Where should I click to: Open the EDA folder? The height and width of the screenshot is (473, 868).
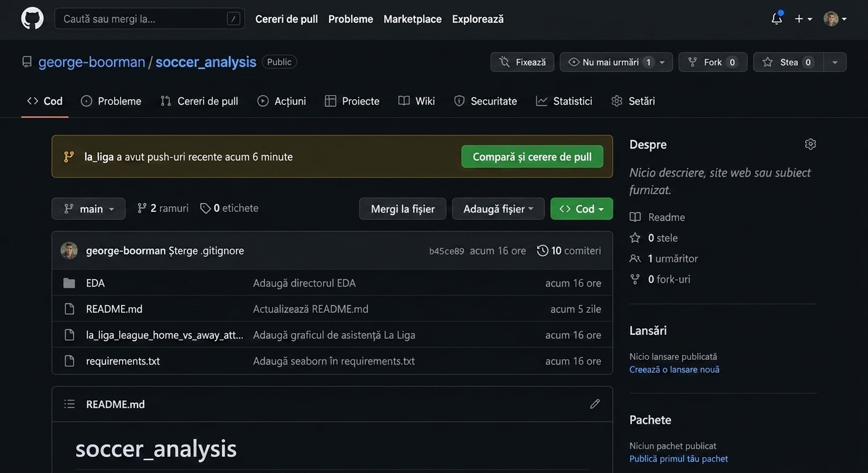[x=96, y=283]
